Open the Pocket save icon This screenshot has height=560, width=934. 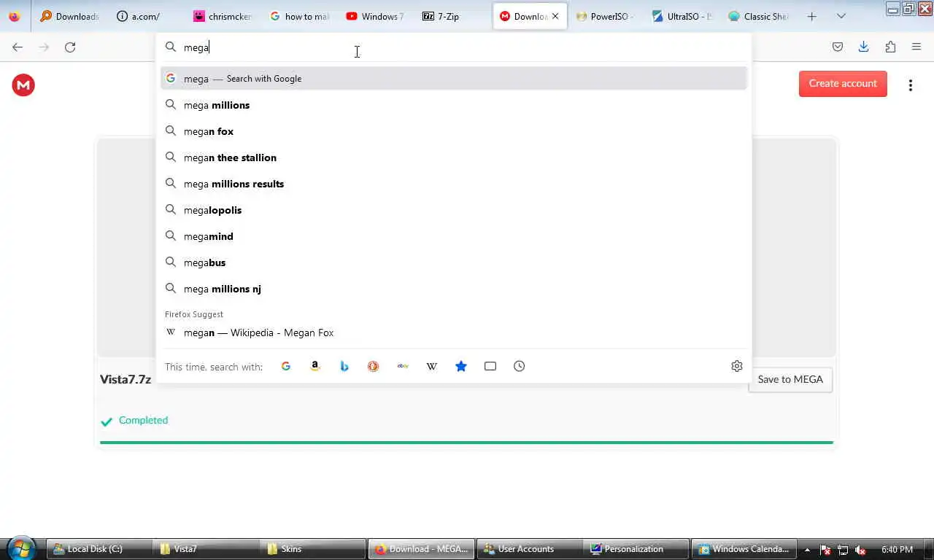[x=838, y=47]
